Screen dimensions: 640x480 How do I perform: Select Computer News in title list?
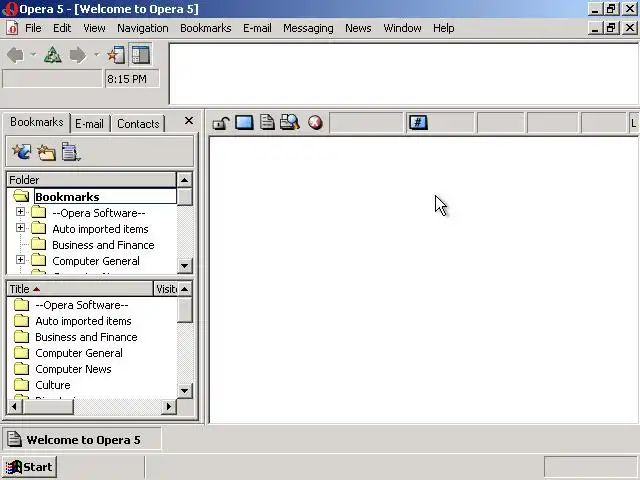click(x=73, y=369)
